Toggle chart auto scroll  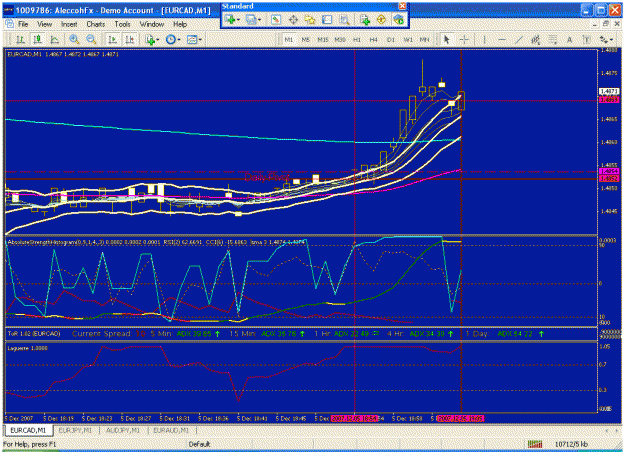click(x=113, y=39)
